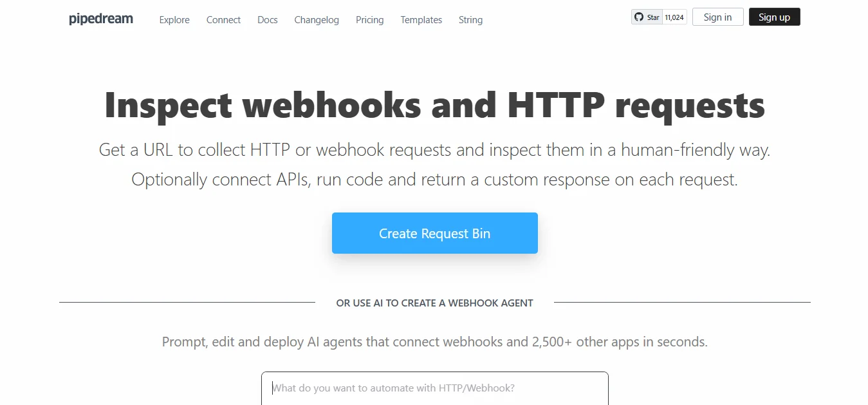The width and height of the screenshot is (868, 405).
Task: Open the String nav link
Action: click(470, 20)
